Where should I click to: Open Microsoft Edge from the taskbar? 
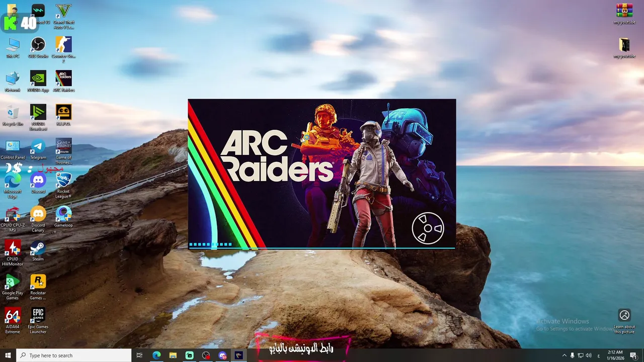156,355
